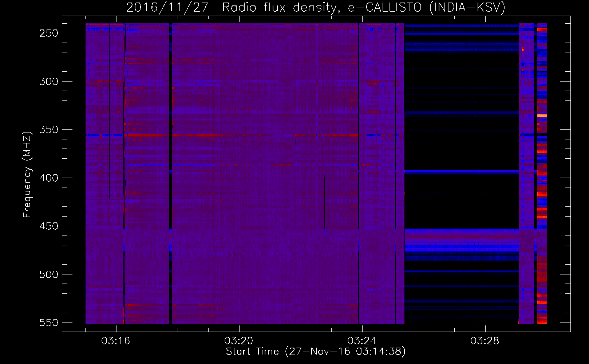The image size is (589, 364).
Task: Click the x-axis label "Start Time (27-Nov-16 03:14:38)"
Action: pyautogui.click(x=316, y=352)
